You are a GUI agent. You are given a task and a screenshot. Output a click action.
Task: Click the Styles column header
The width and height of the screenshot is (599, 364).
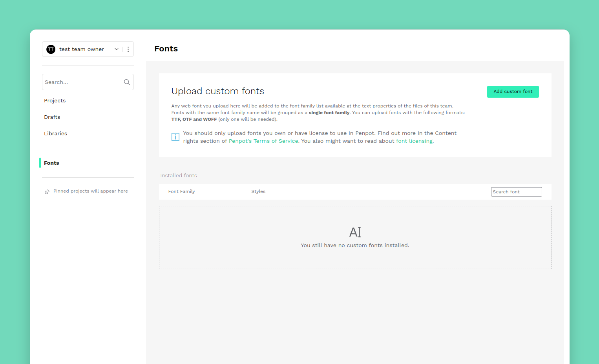click(x=258, y=191)
